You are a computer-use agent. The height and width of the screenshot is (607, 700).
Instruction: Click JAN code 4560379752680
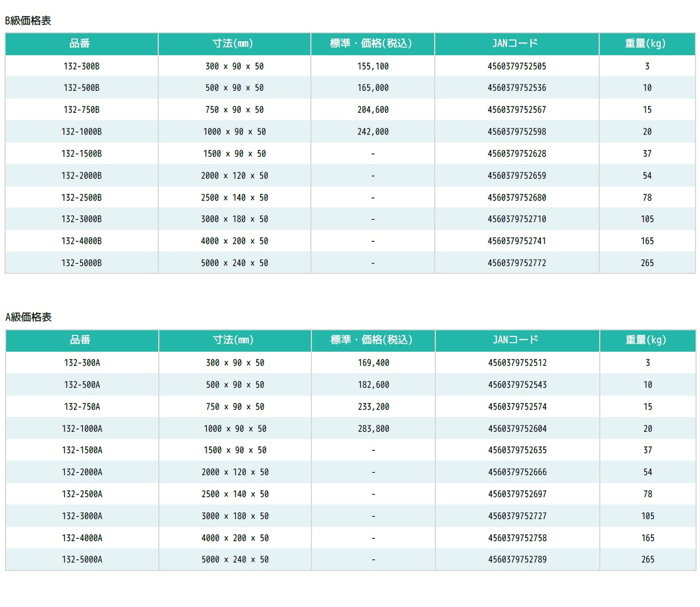click(517, 198)
